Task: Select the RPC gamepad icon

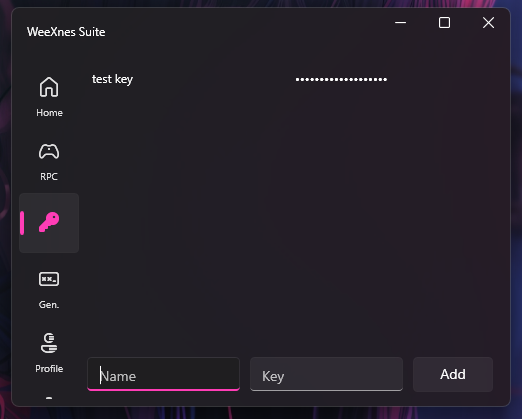Action: tap(49, 151)
